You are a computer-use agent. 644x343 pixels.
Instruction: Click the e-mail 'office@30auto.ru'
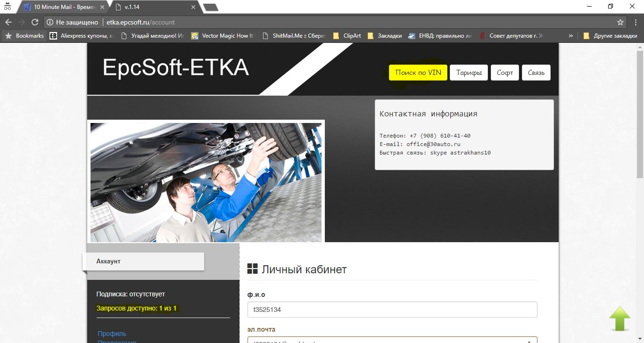tap(433, 144)
